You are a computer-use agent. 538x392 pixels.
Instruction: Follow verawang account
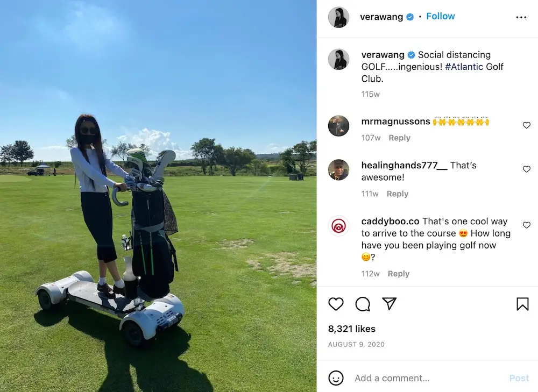point(440,16)
